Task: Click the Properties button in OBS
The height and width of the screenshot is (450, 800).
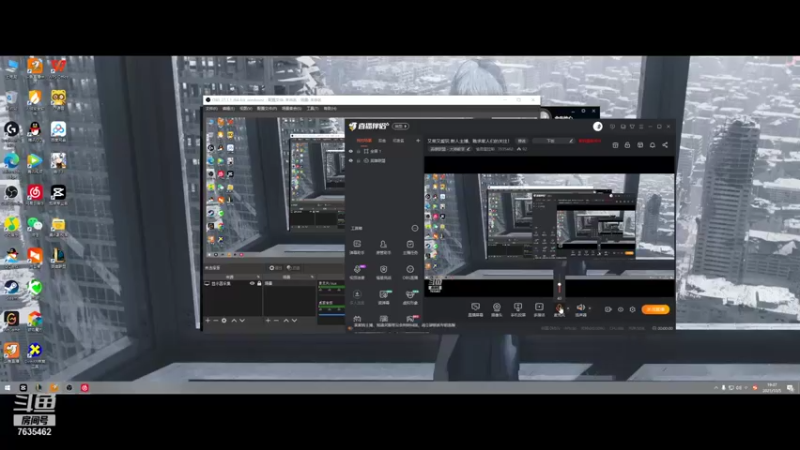Action: point(276,267)
